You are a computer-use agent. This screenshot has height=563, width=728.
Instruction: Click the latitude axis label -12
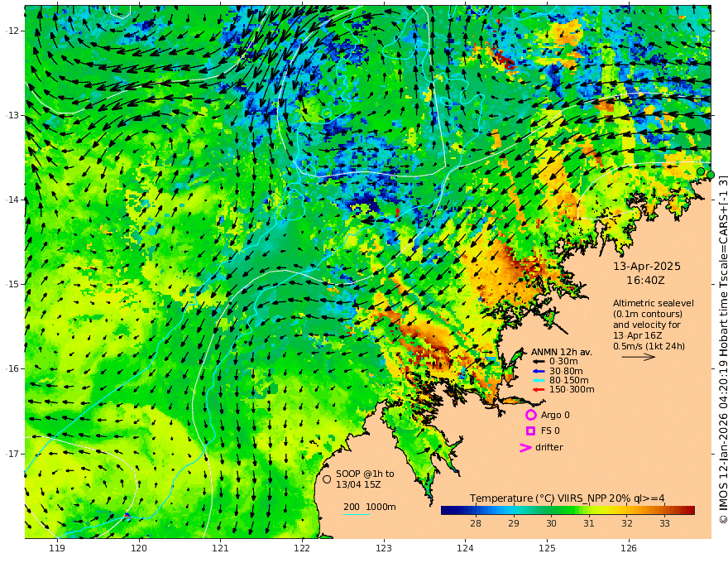coord(12,31)
